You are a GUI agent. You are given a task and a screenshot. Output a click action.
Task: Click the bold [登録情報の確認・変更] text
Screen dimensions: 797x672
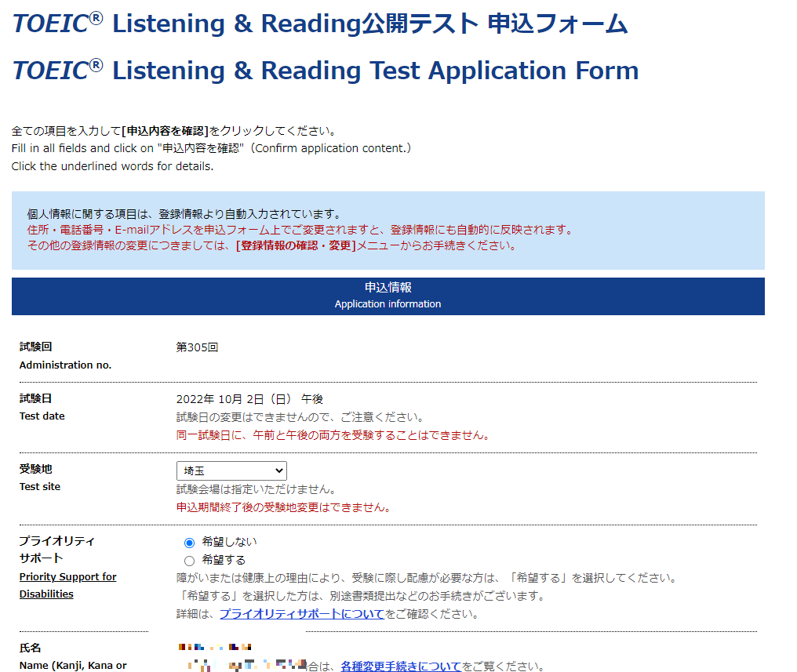(x=296, y=246)
